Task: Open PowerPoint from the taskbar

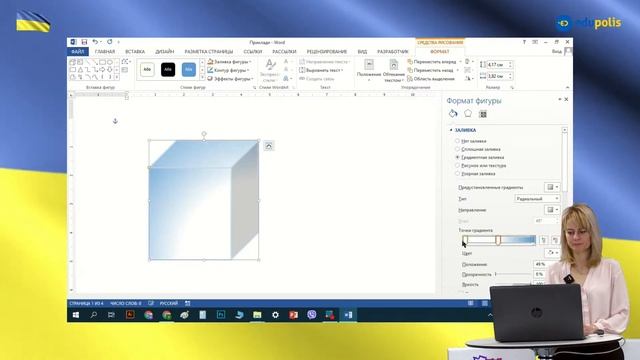Action: (x=293, y=315)
